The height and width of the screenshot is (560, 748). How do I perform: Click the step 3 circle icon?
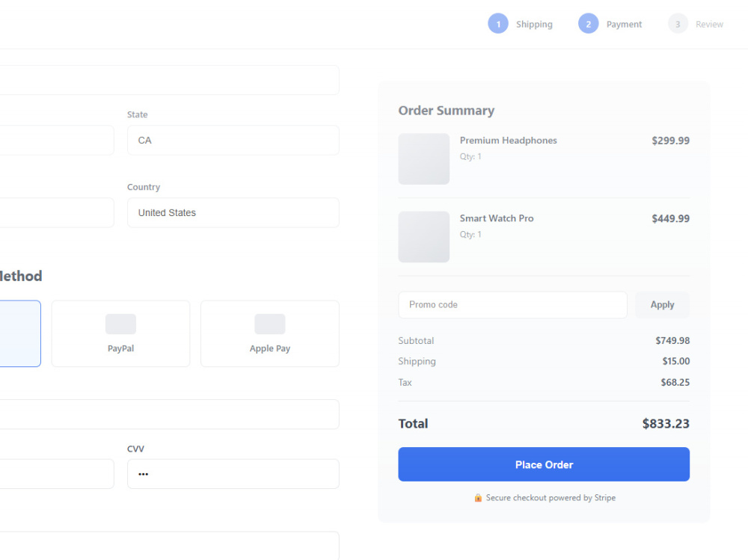pos(678,24)
